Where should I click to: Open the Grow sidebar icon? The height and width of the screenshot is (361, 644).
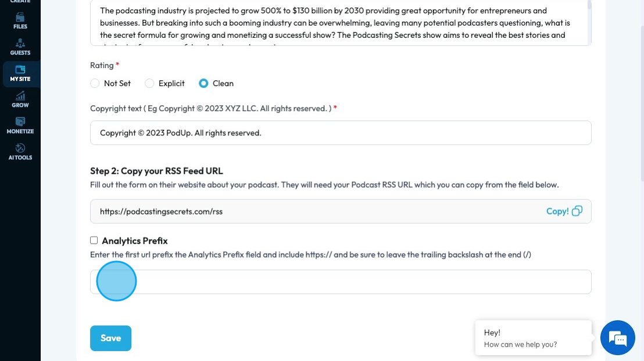click(x=20, y=99)
